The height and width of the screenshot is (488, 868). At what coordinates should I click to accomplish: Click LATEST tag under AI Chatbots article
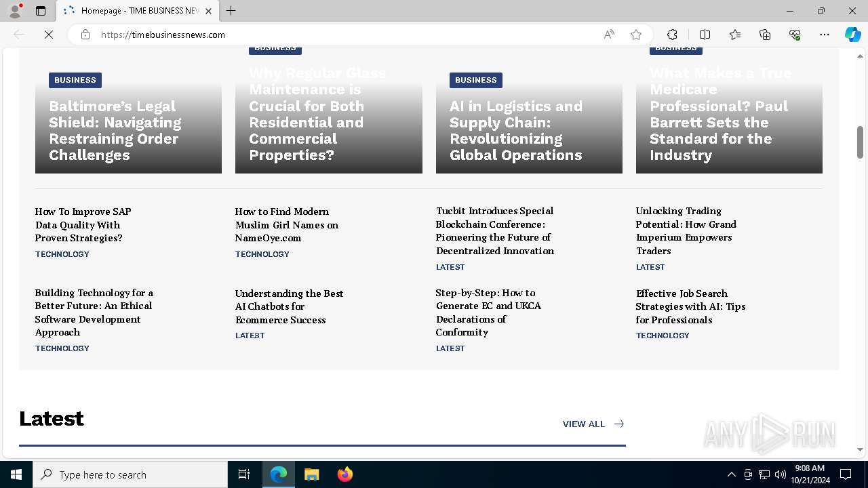click(x=250, y=335)
